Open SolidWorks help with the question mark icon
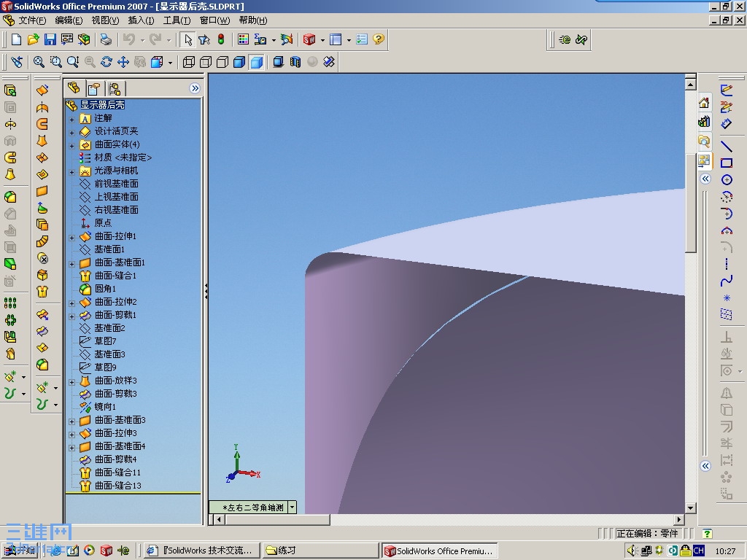This screenshot has height=560, width=747. 379,39
